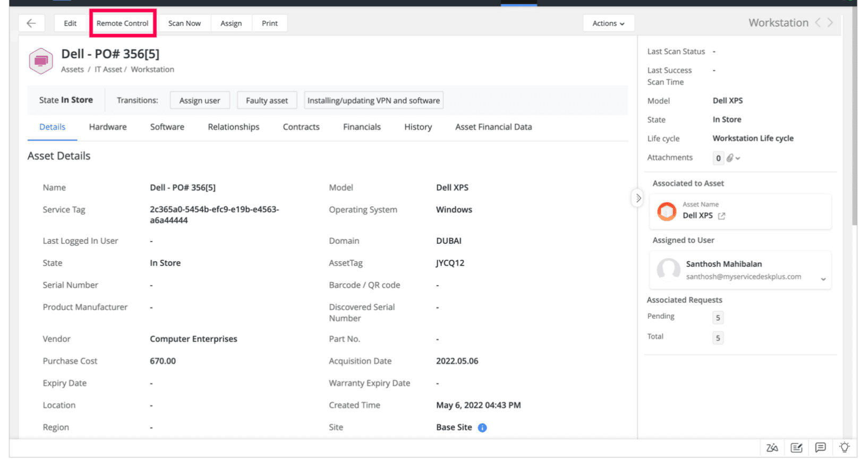
Task: Click the Remote Control button
Action: click(x=122, y=23)
